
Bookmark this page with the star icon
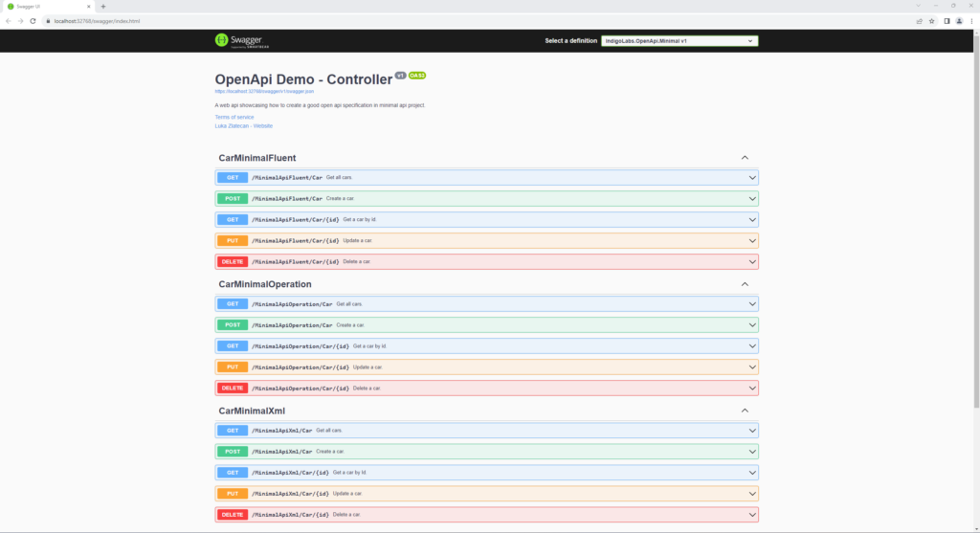[x=932, y=20]
